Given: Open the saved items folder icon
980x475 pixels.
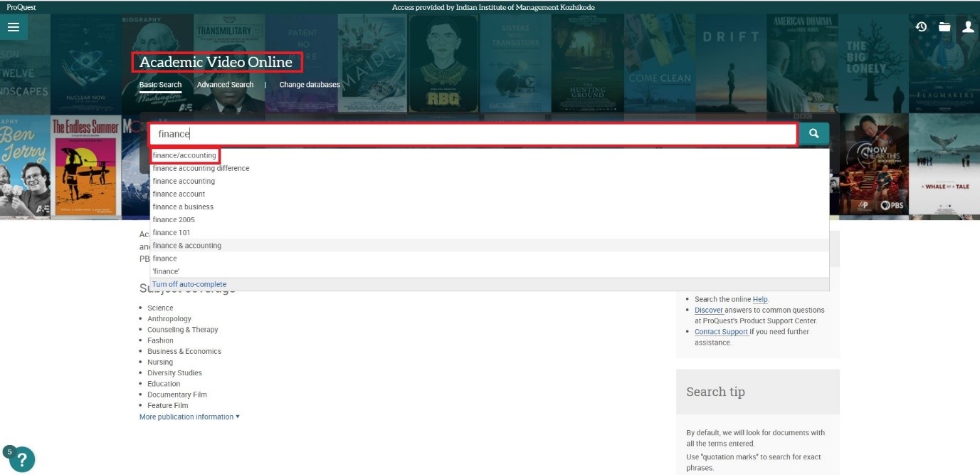Looking at the screenshot, I should click(944, 27).
